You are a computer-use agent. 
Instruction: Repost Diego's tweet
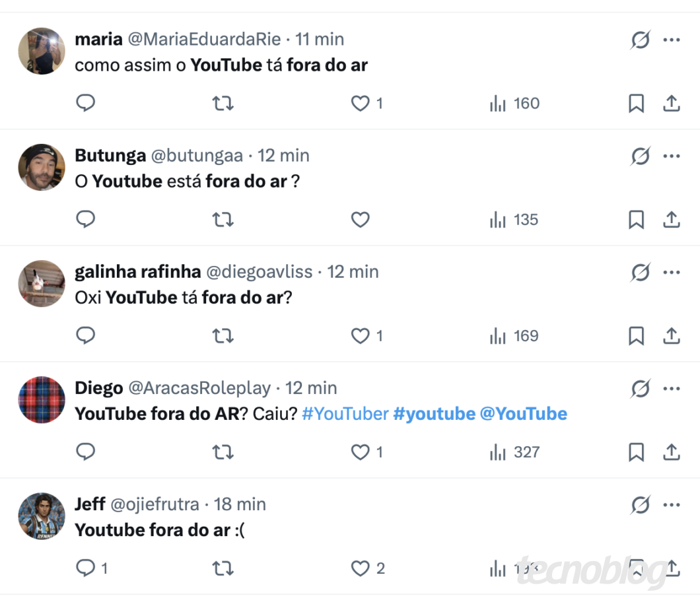tap(223, 452)
